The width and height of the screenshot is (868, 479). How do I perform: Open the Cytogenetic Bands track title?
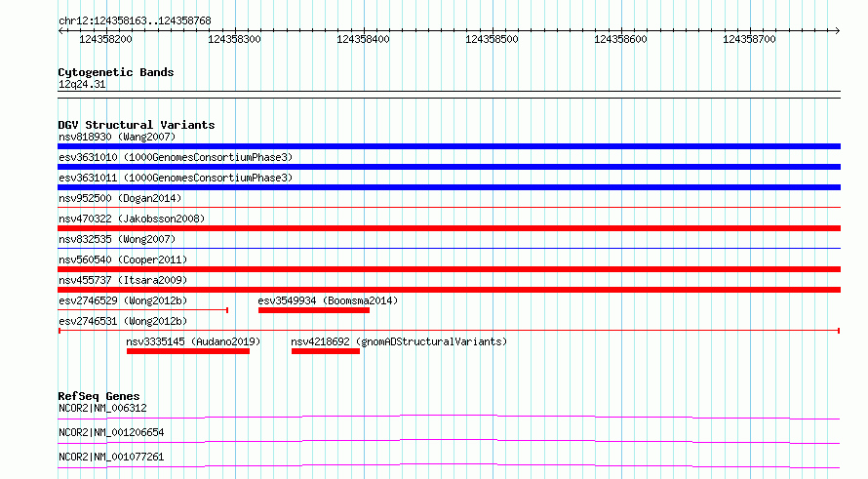point(116,72)
